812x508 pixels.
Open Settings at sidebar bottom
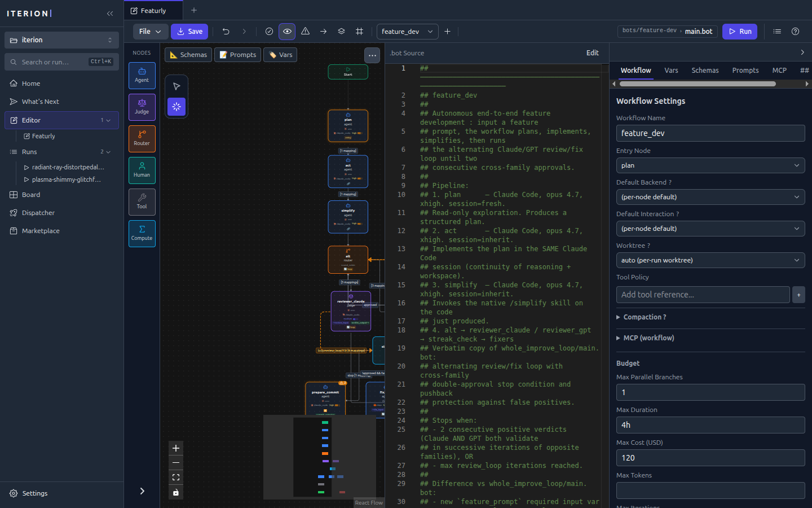pyautogui.click(x=61, y=493)
